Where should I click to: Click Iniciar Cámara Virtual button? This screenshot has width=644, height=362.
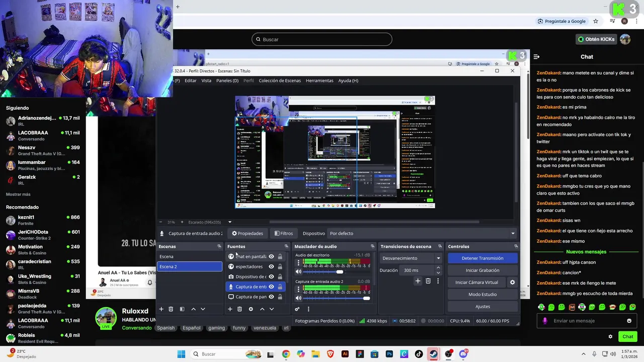476,283
